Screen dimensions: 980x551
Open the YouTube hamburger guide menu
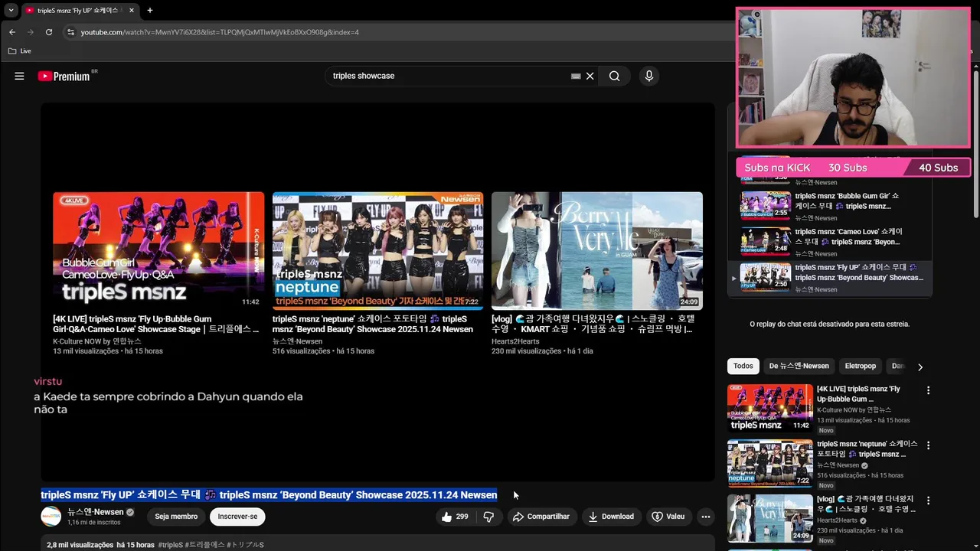[x=19, y=76]
